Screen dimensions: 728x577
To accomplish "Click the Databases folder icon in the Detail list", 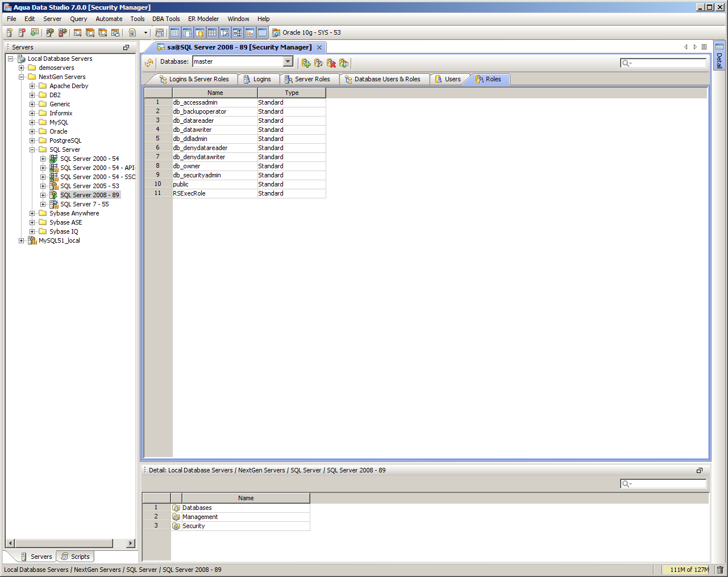I will 176,508.
